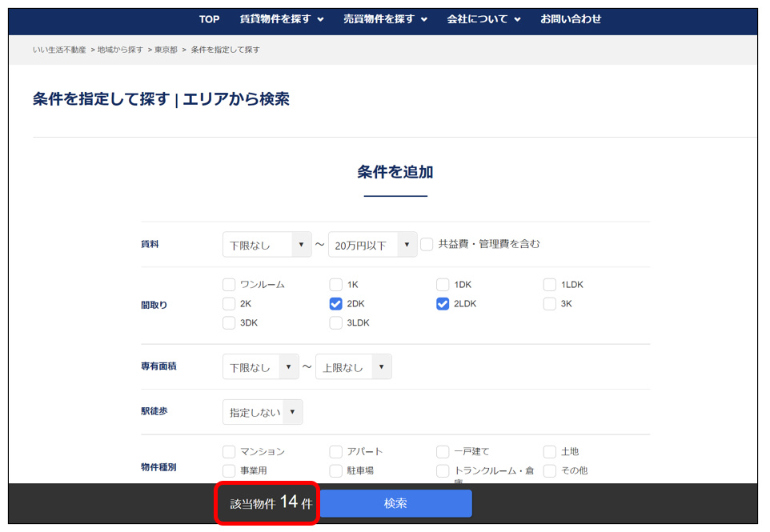This screenshot has height=532, width=770.
Task: Open the minimum rent 下限なし dropdown
Action: point(267,245)
